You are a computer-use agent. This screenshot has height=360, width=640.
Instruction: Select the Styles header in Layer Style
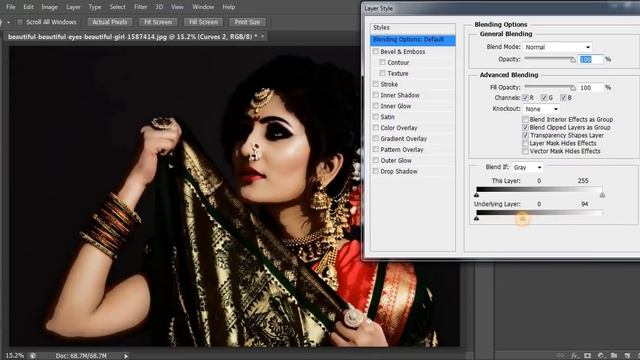[x=413, y=27]
